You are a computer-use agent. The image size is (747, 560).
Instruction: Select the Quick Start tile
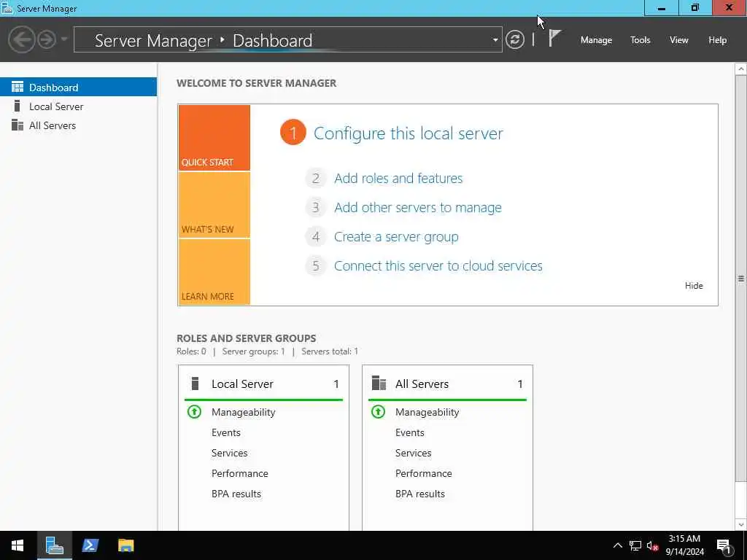214,138
